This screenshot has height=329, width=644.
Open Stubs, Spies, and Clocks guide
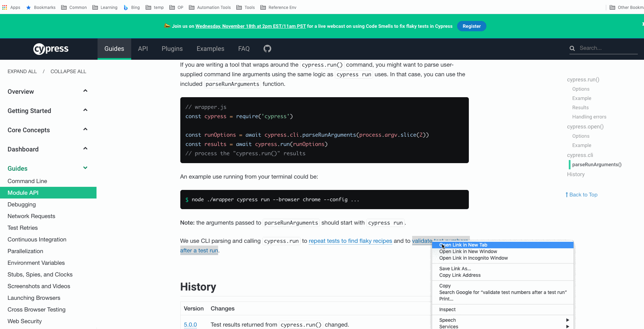pos(40,274)
